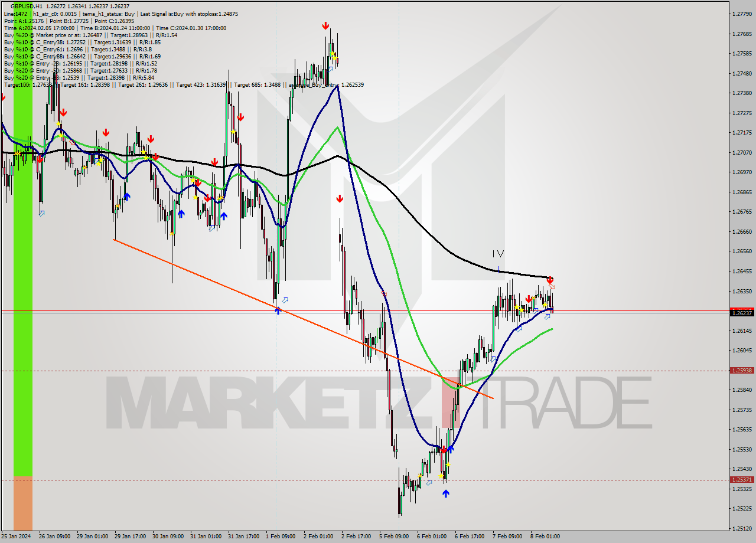Click the 'GBPUSD,H1' chart title
Screen dimensions: 756x543
(26, 6)
